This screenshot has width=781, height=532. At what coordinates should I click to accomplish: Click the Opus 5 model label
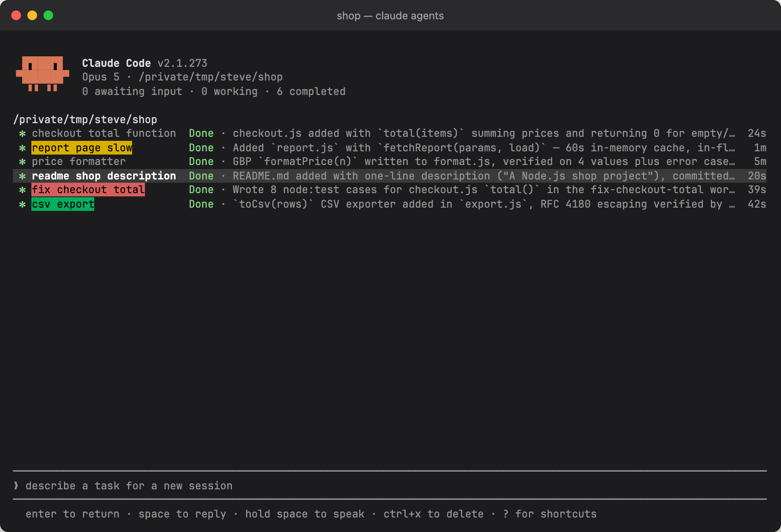click(x=101, y=77)
